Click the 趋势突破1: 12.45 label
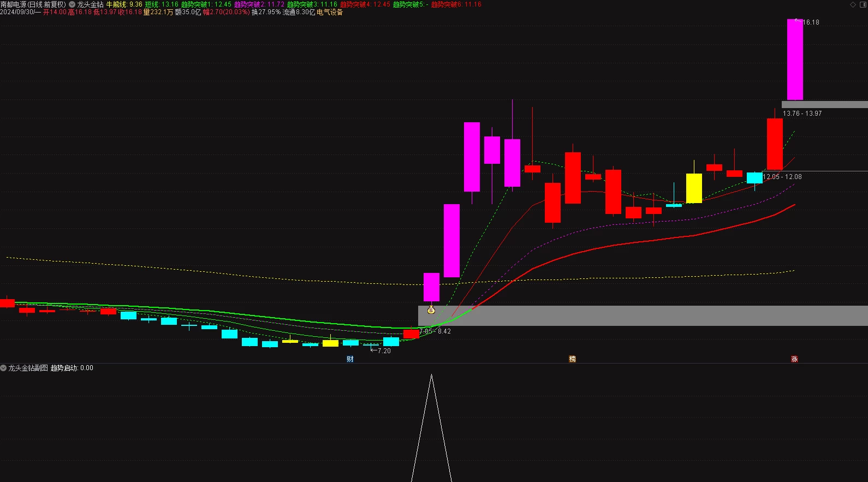The image size is (868, 482). tap(206, 4)
